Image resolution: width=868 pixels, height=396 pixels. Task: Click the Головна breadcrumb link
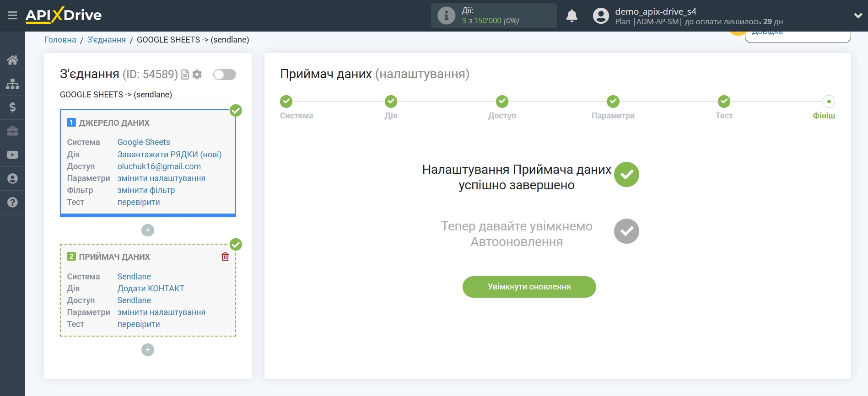(60, 40)
